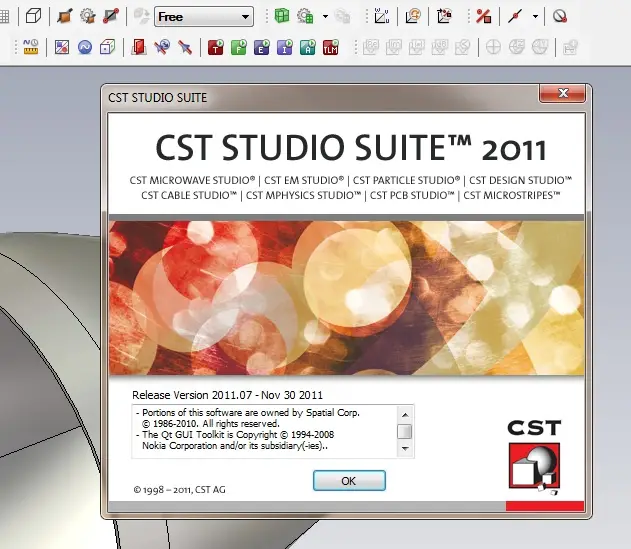Start the dark blue E eigenmode solver
The image size is (631, 549).
(262, 47)
